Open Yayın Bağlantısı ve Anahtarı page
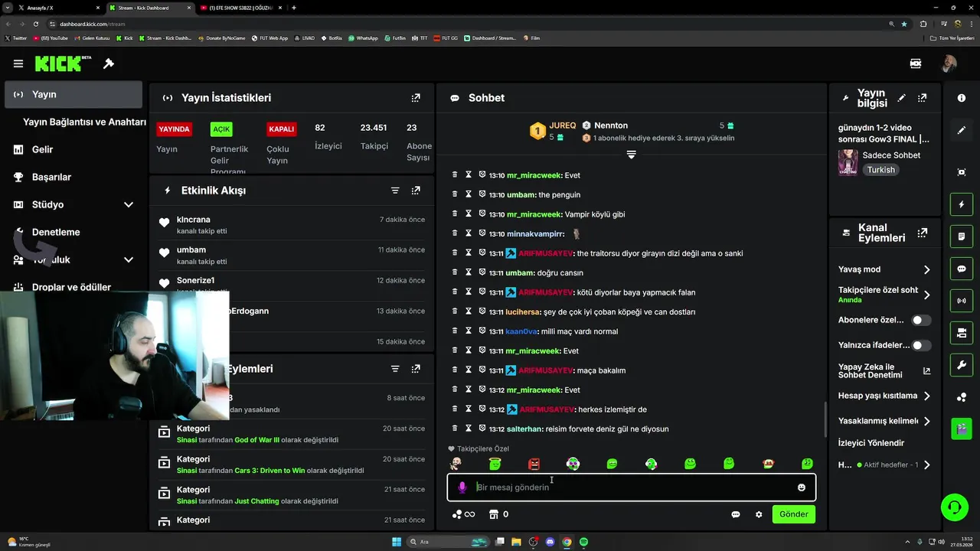The height and width of the screenshot is (551, 980). pyautogui.click(x=84, y=122)
